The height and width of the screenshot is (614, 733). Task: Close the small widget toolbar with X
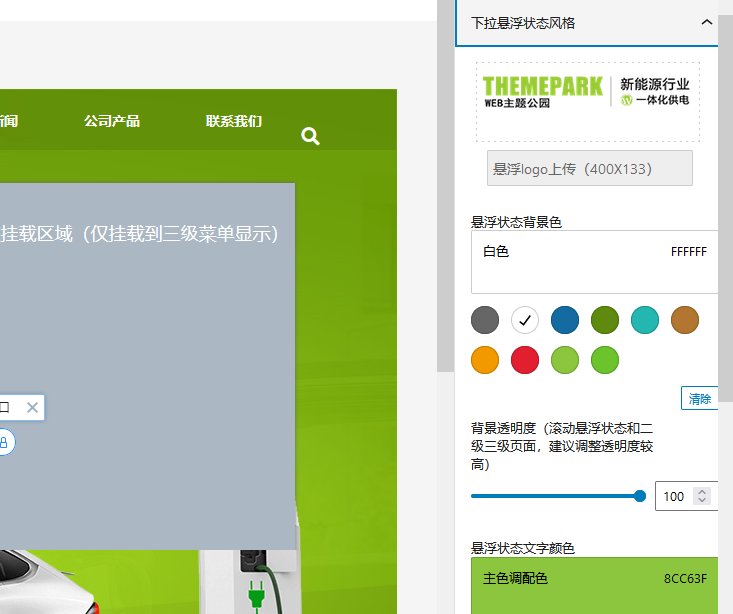coord(32,407)
